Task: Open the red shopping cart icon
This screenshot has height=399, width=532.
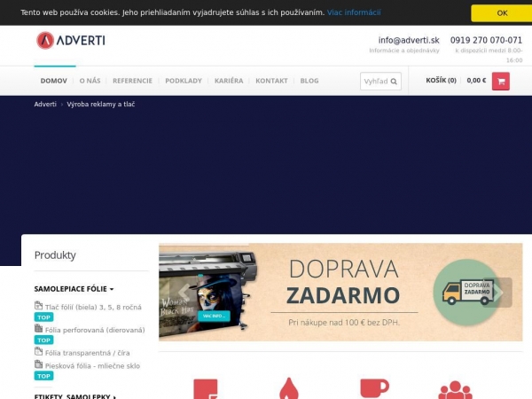Action: coord(500,81)
